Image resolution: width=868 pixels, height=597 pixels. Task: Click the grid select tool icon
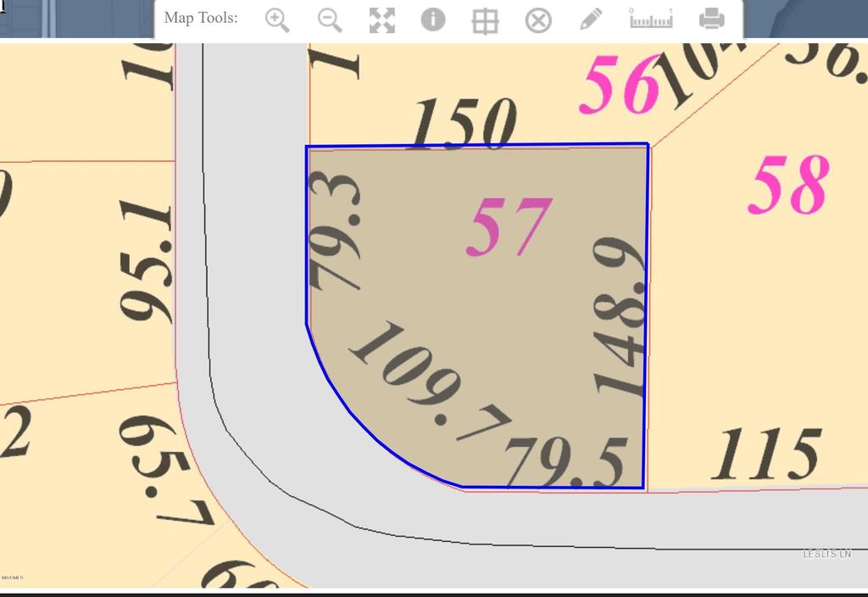(x=485, y=20)
